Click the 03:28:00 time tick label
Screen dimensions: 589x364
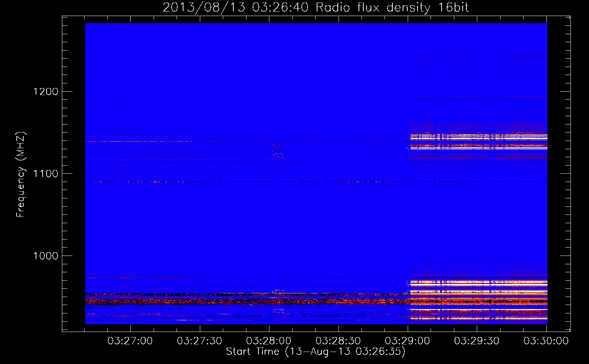coord(269,341)
